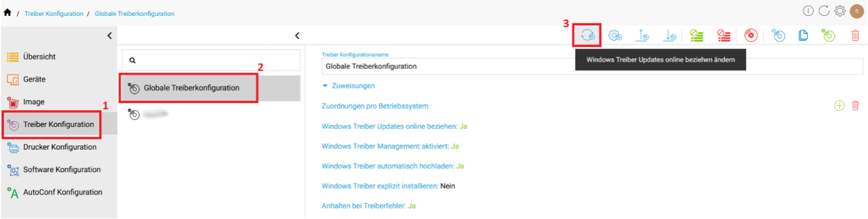Click the red list-with-ban toolbar icon
The height and width of the screenshot is (219, 868).
pos(723,35)
